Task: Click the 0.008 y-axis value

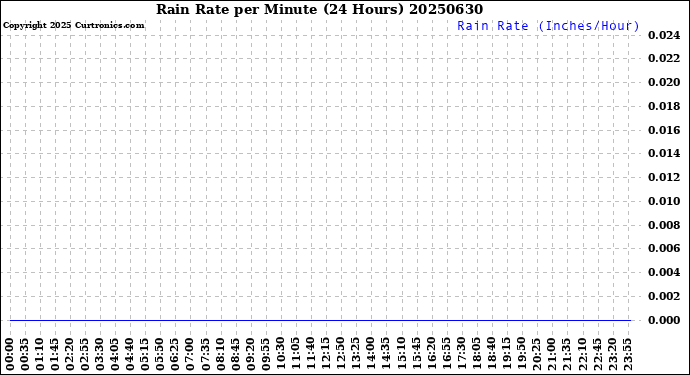Action: [x=664, y=225]
